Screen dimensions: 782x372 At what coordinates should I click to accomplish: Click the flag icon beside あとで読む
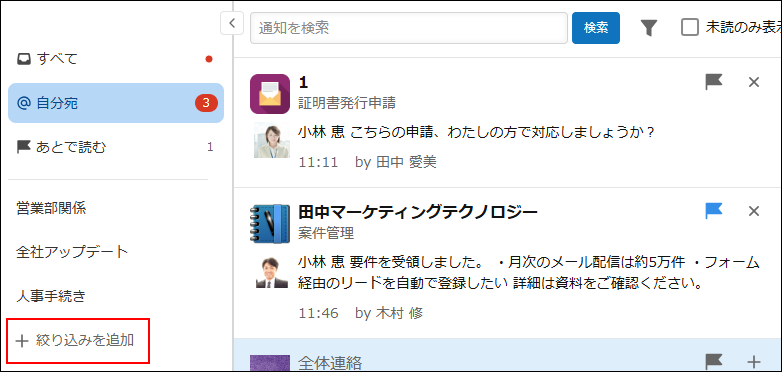23,147
